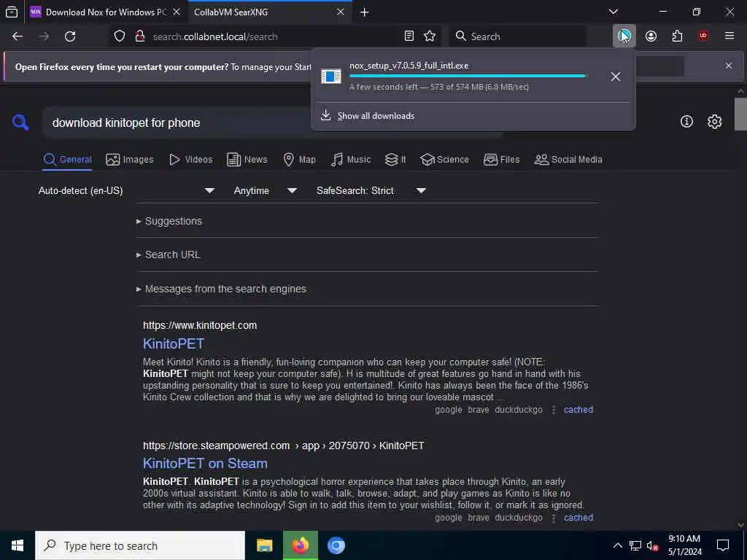Switch to Videos search category
Image resolution: width=747 pixels, height=560 pixels.
point(191,160)
